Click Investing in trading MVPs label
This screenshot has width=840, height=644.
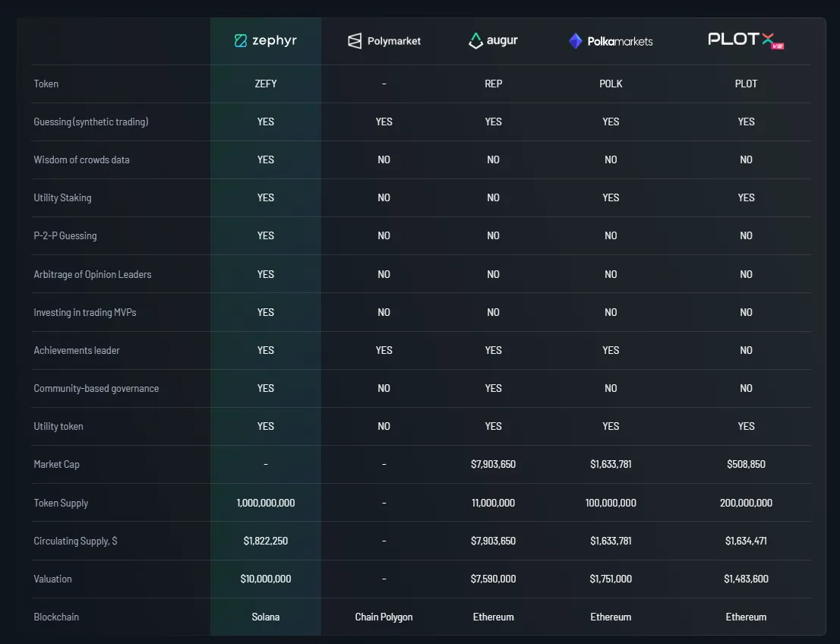point(85,312)
